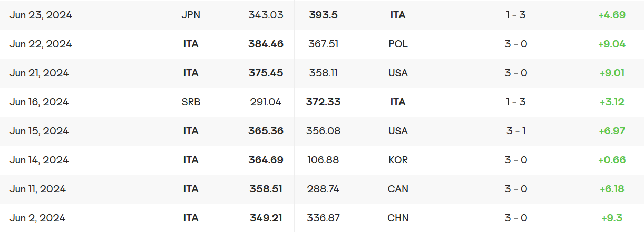This screenshot has height=232, width=644.
Task: Open the Jun 23, 2024 match row
Action: click(322, 15)
